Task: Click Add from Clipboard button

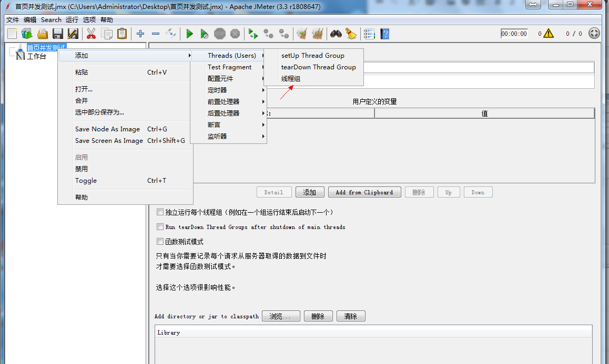Action: point(364,192)
